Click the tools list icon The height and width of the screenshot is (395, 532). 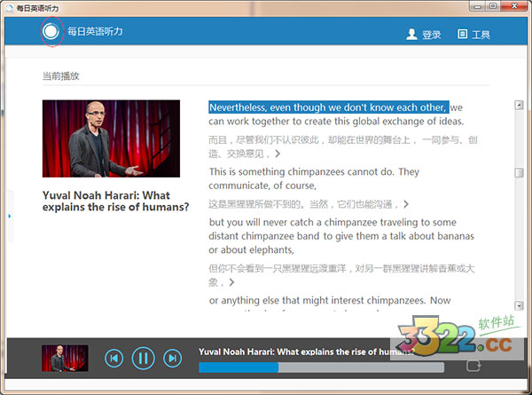pyautogui.click(x=462, y=34)
